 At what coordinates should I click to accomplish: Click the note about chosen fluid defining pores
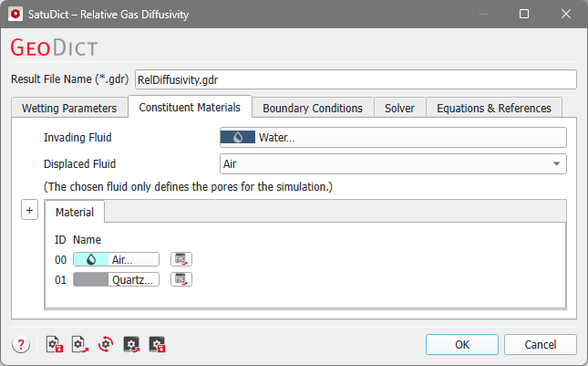pyautogui.click(x=188, y=186)
